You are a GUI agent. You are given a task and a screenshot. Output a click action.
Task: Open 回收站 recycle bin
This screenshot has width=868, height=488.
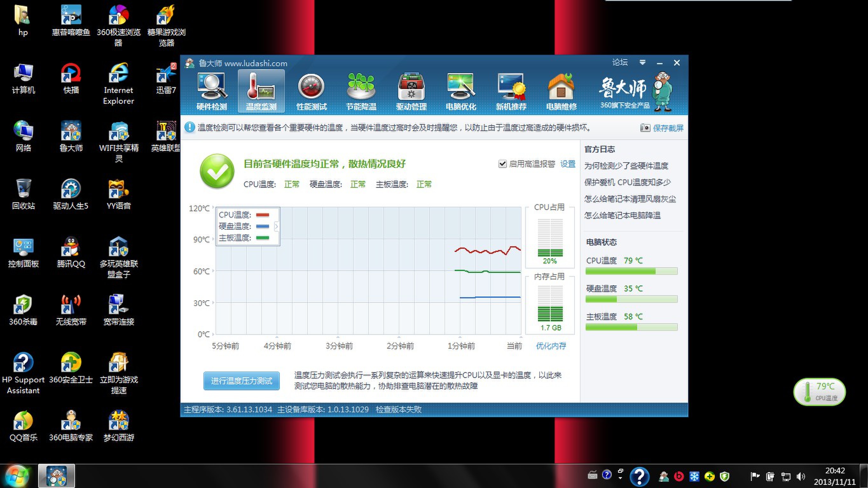coord(23,194)
